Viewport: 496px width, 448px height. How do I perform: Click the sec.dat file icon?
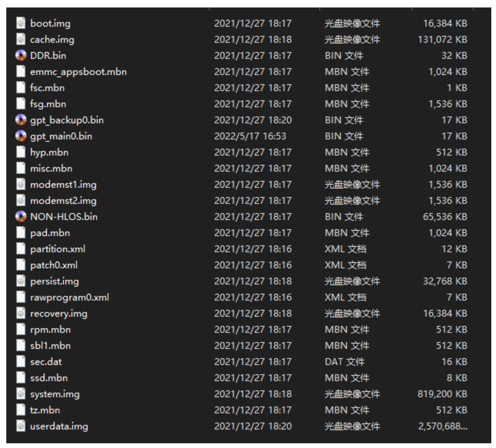pyautogui.click(x=21, y=362)
